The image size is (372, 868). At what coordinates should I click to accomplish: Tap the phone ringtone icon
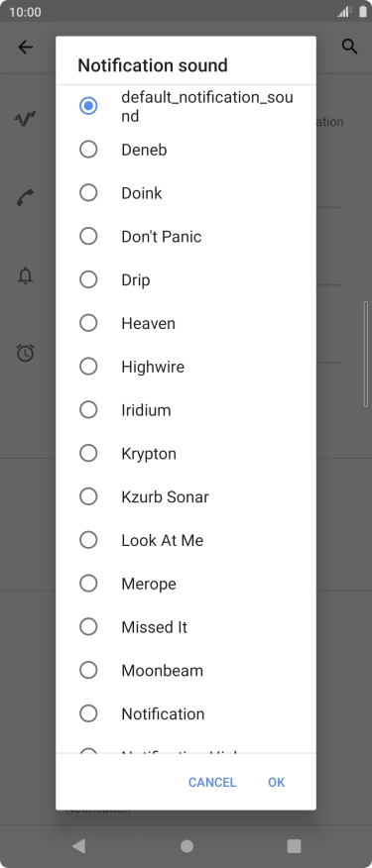[26, 197]
